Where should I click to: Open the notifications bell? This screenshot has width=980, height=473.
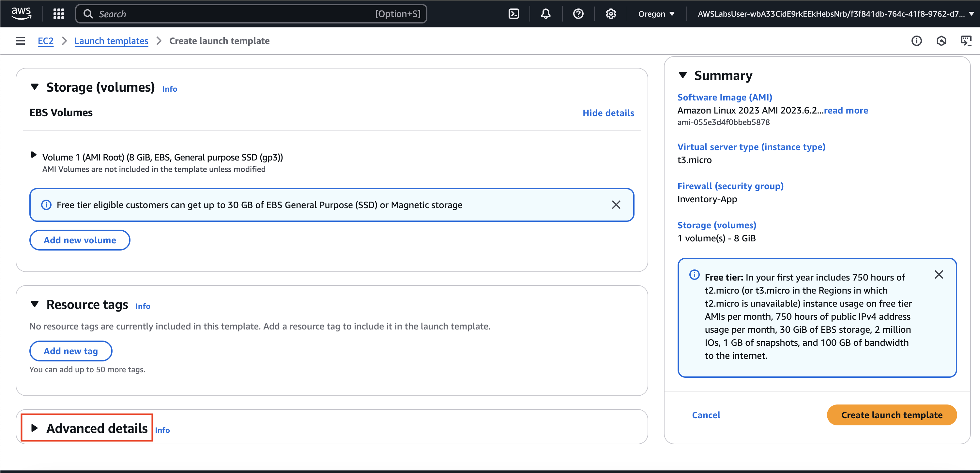545,14
